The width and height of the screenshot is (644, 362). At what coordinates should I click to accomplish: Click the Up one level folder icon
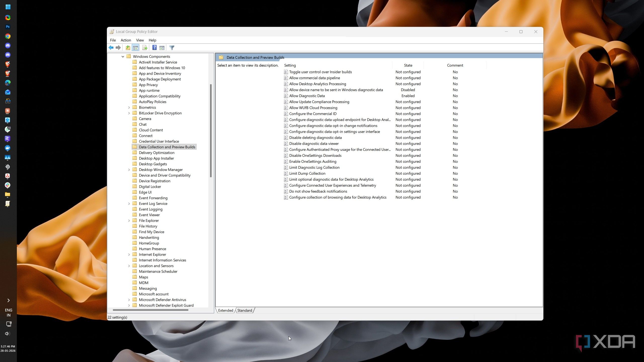coord(128,48)
